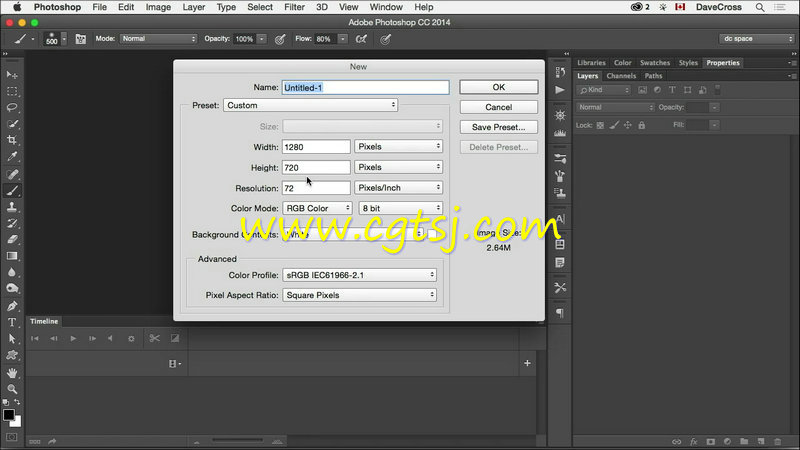Select the Crop tool

(x=12, y=140)
